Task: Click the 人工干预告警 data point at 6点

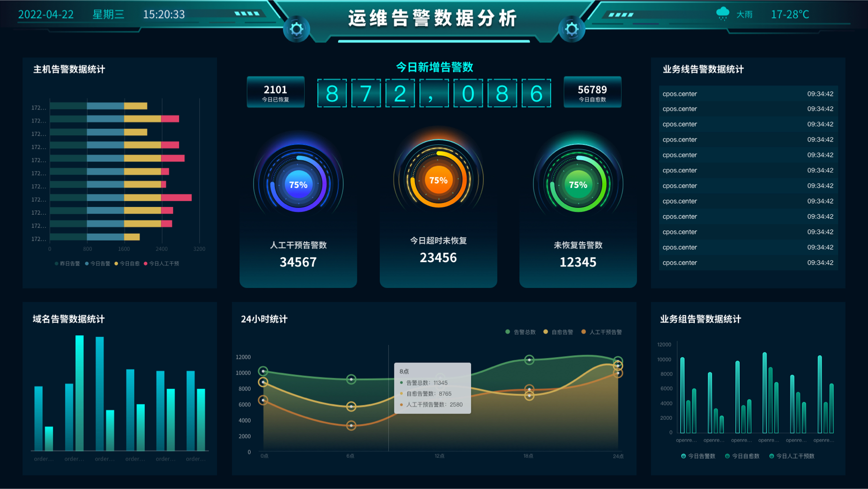Action: 351,426
